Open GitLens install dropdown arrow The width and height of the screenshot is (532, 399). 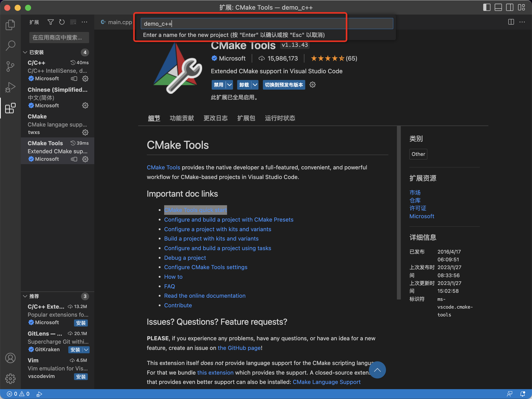(x=86, y=350)
